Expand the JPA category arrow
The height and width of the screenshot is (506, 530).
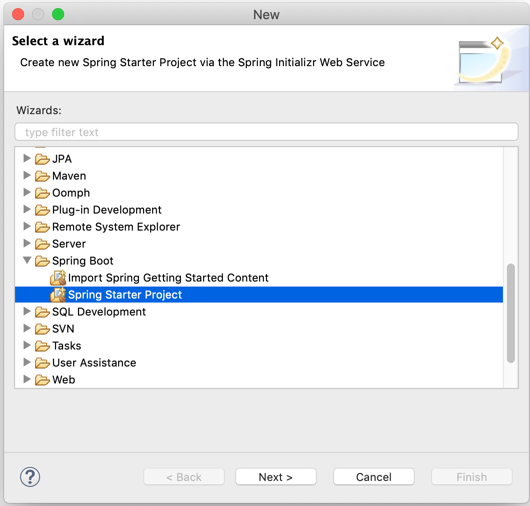click(27, 158)
